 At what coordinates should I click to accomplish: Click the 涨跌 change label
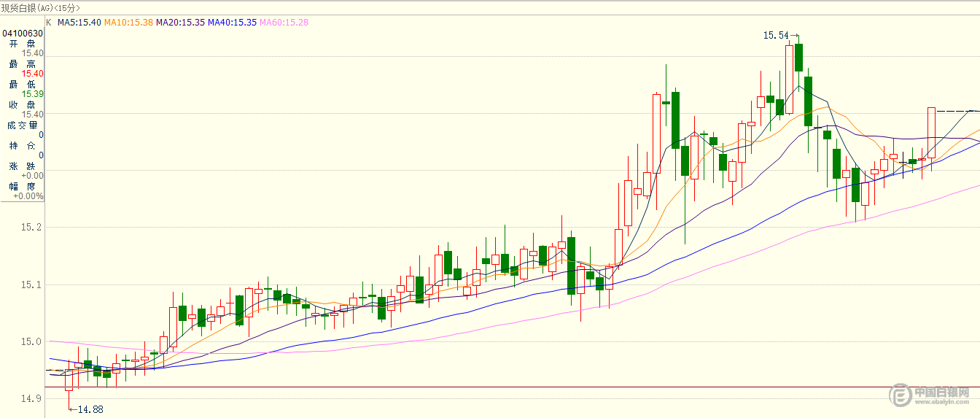22,166
